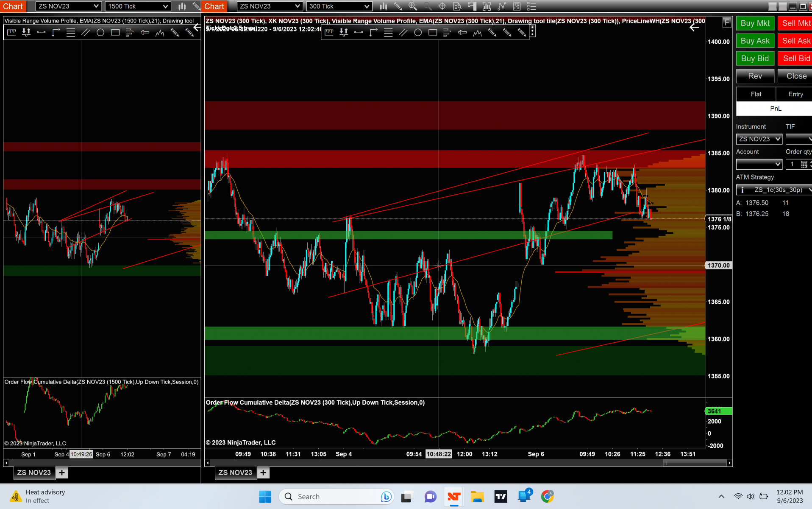Select the arrow line tool in 300 Tick chart
Screen dimensions: 812x509
373,32
